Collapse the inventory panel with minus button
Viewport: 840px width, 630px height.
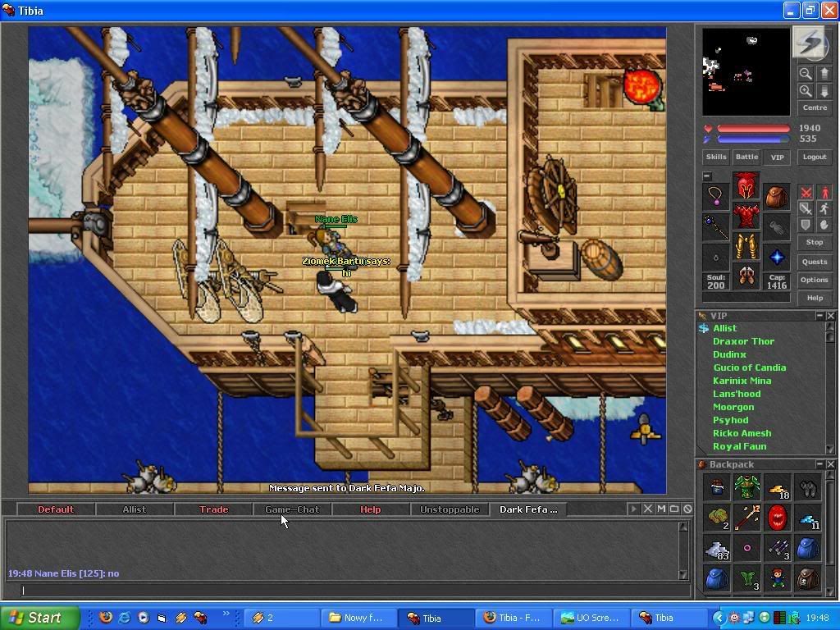pos(707,176)
